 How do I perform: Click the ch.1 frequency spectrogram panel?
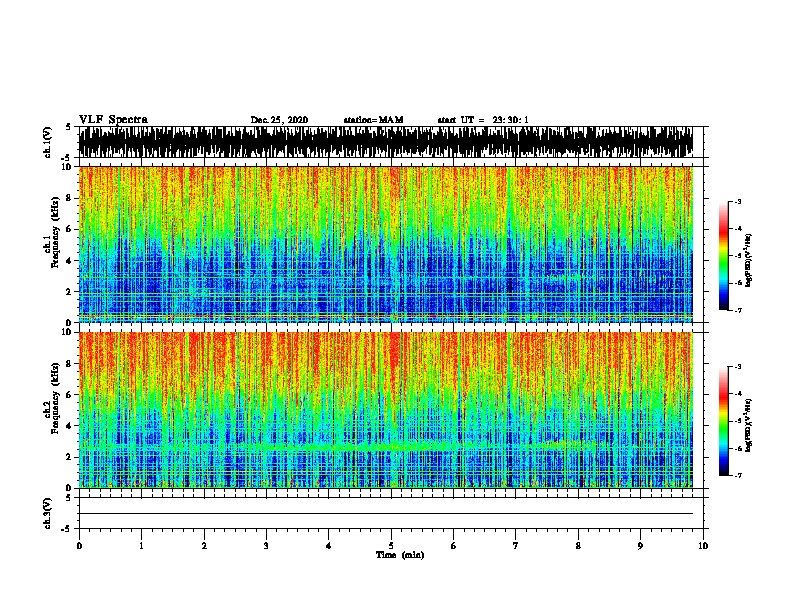coord(385,244)
